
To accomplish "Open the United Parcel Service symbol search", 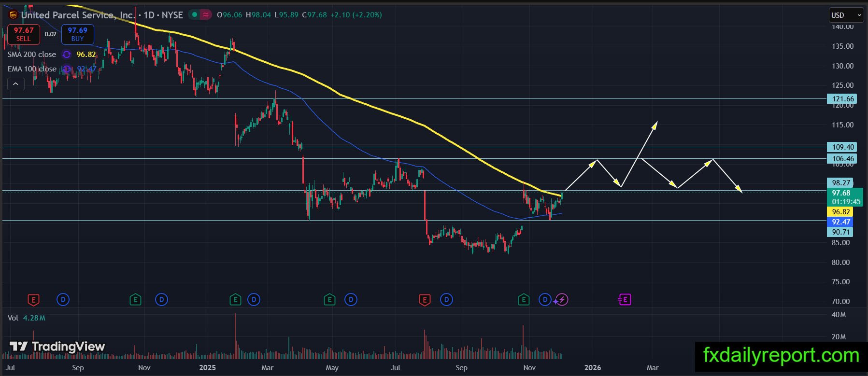I will pyautogui.click(x=78, y=15).
